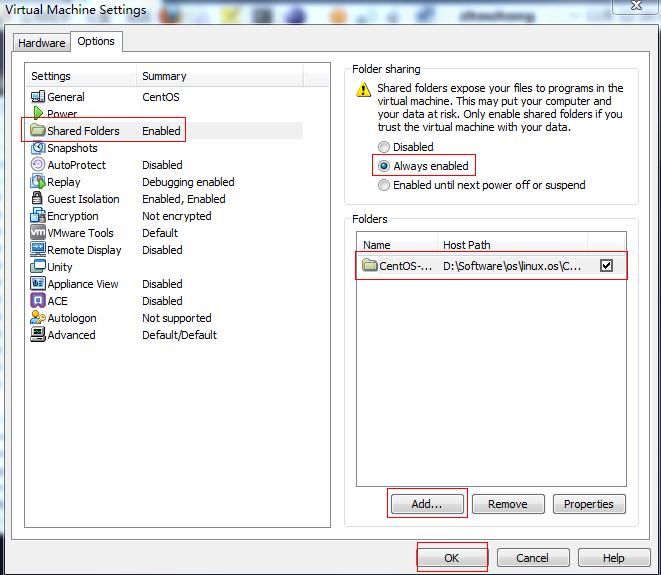Screen dimensions: 661x575
Task: Click the 'Not encrypted' summary text
Action: click(177, 216)
